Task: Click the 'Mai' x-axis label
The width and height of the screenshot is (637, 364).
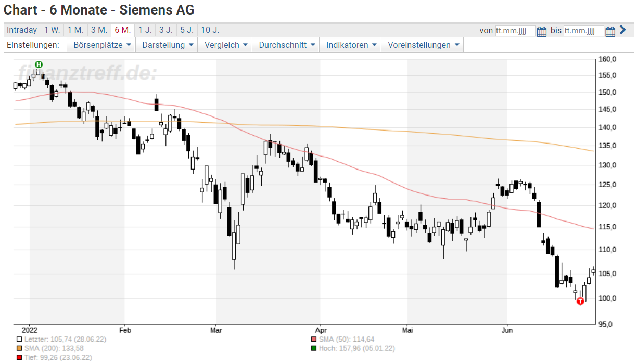Action: (x=407, y=329)
